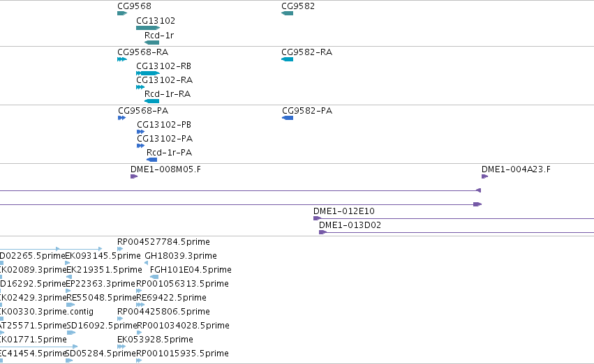Open the EP22363.3prime EST label
Screen dimensions: 594x364
click(x=101, y=284)
